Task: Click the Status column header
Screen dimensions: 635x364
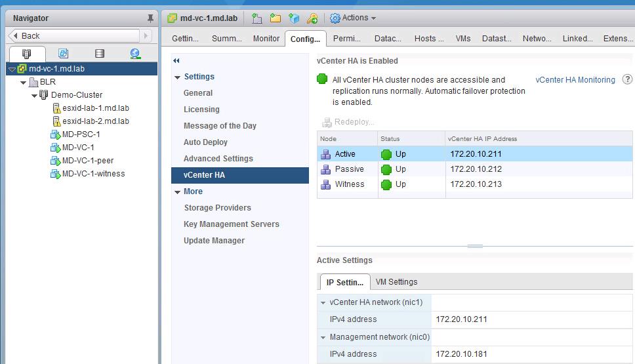Action: click(x=411, y=138)
